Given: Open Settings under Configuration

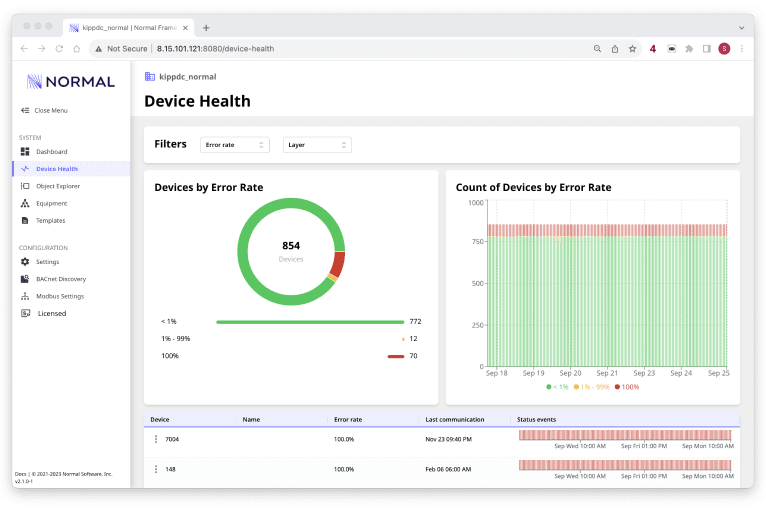Looking at the screenshot, I should tap(71, 262).
